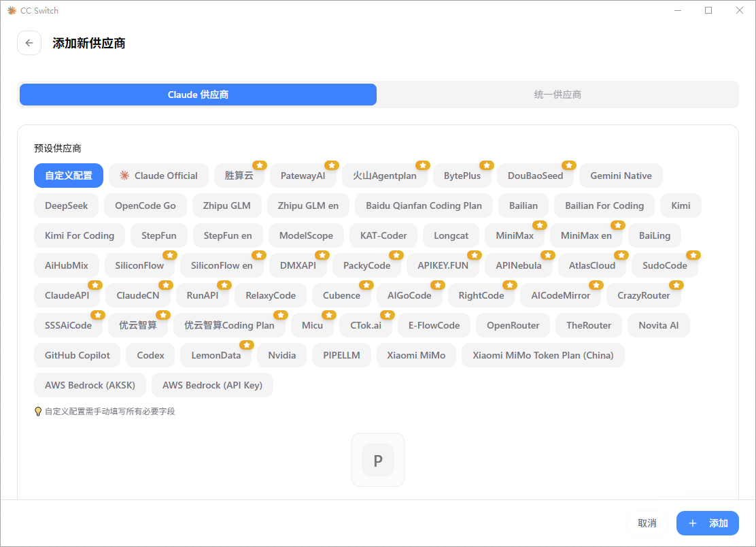
Task: Select the Nvidia preset
Action: (282, 355)
